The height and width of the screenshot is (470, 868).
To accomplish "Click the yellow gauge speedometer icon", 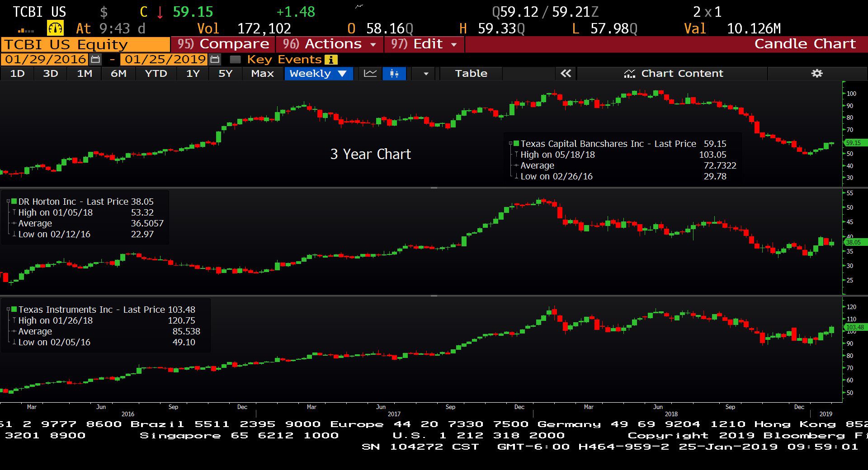I will pyautogui.click(x=55, y=28).
